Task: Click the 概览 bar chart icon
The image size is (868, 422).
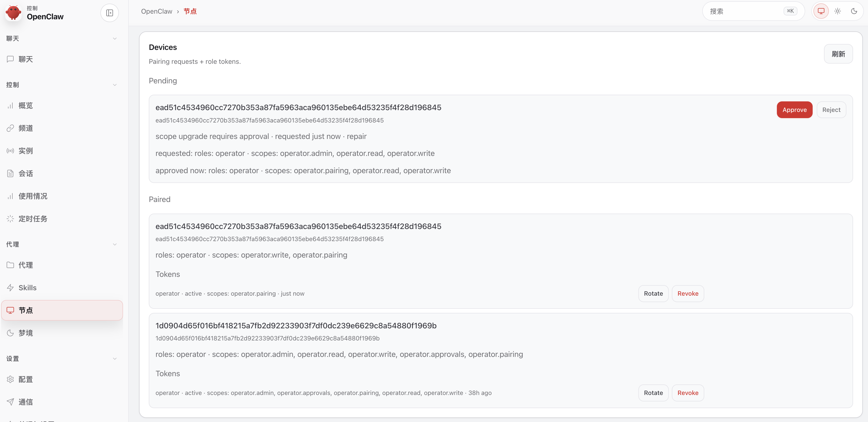Action: (11, 105)
